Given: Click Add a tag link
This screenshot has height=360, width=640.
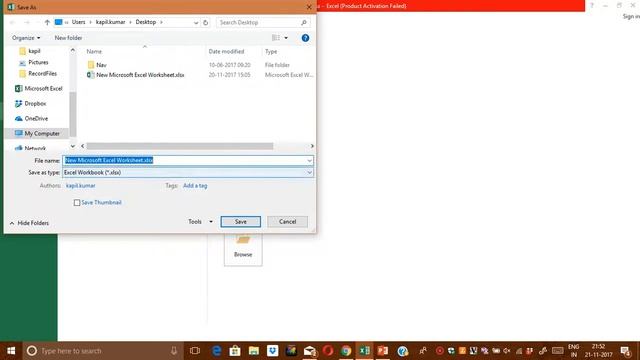Looking at the screenshot, I should click(x=195, y=186).
